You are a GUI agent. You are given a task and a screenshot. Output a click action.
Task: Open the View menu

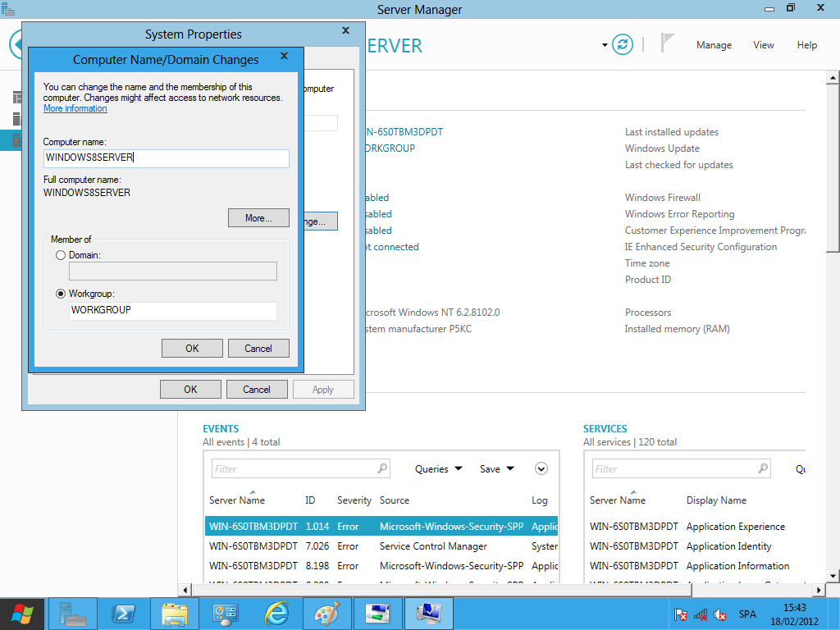[x=763, y=45]
